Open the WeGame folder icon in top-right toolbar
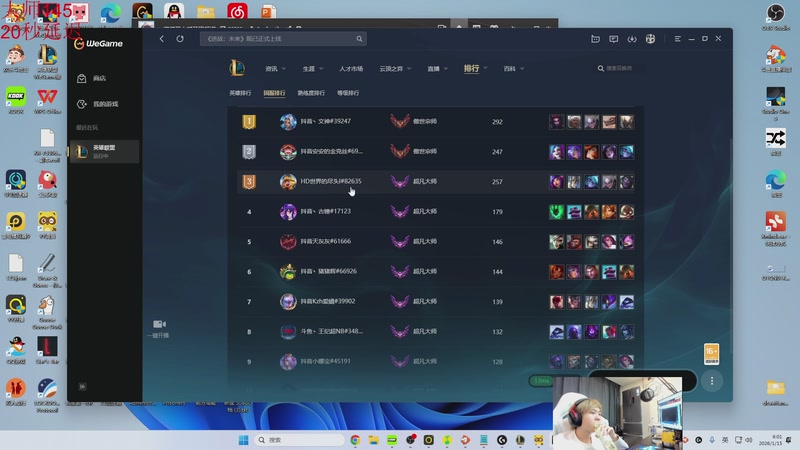This screenshot has width=800, height=450. (595, 39)
